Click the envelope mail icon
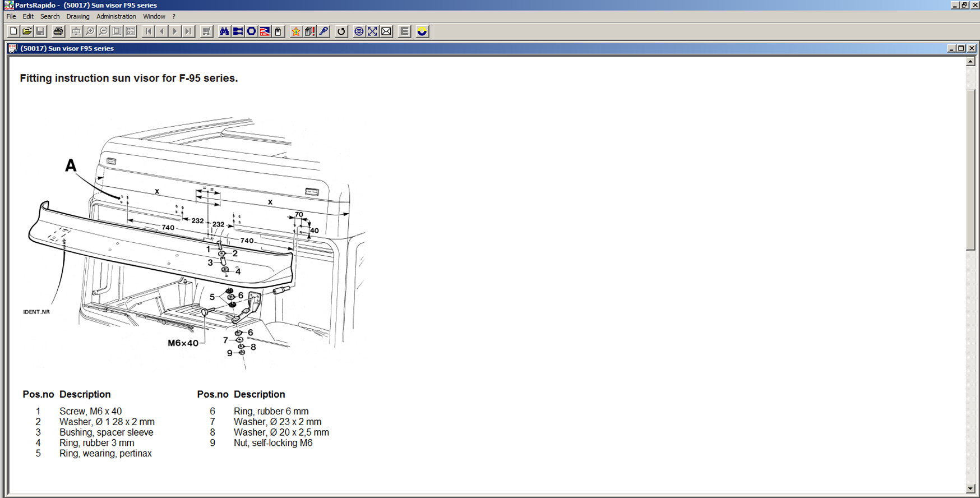 coord(386,31)
